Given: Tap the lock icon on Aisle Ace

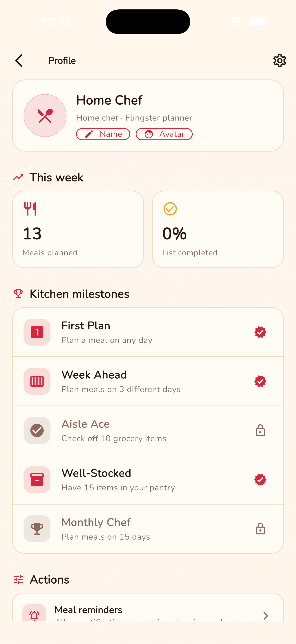Looking at the screenshot, I should (x=260, y=430).
